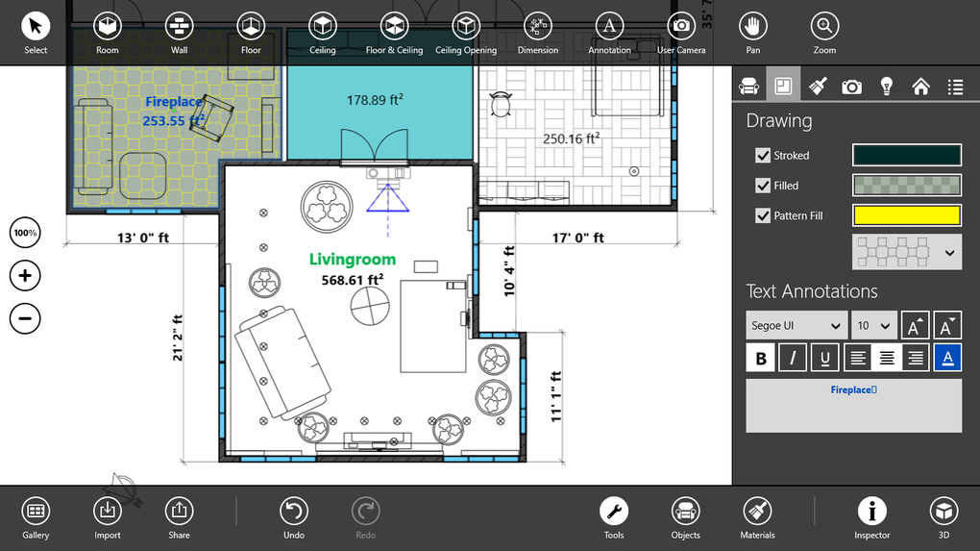Image resolution: width=980 pixels, height=551 pixels.
Task: Toggle bold text formatting
Action: (x=761, y=358)
